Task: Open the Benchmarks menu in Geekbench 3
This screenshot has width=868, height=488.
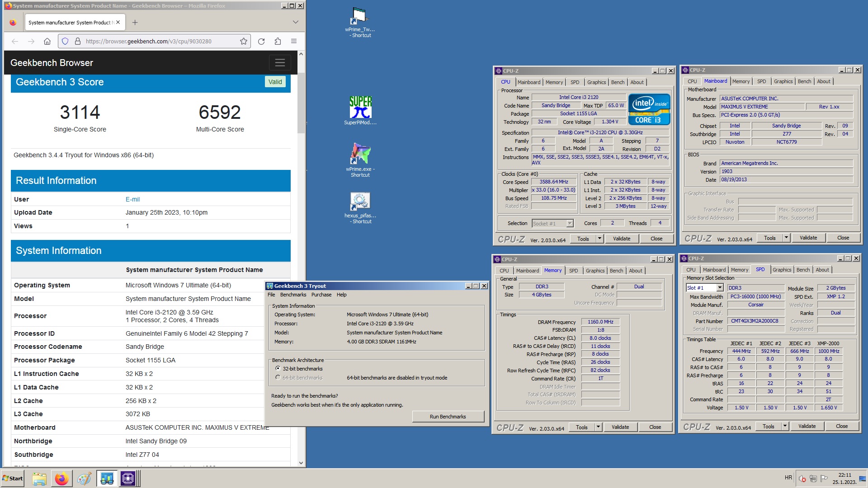Action: (x=293, y=295)
